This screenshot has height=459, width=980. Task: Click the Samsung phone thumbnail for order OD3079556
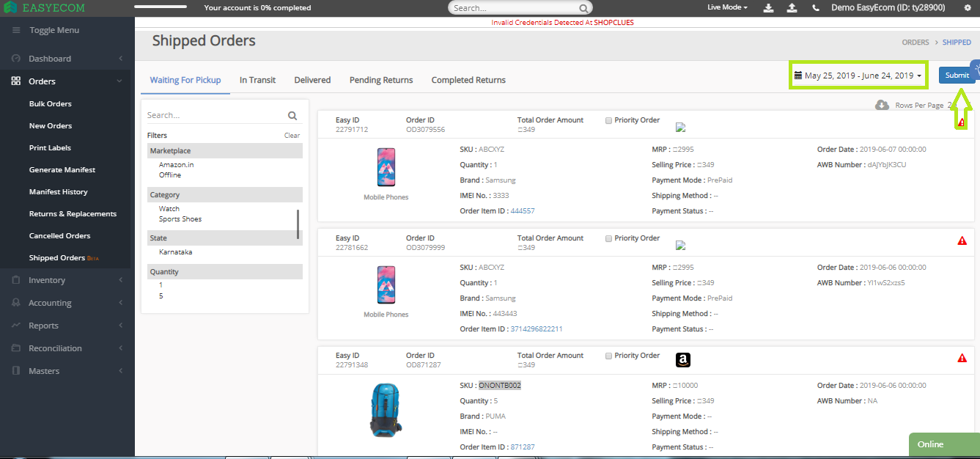click(386, 169)
